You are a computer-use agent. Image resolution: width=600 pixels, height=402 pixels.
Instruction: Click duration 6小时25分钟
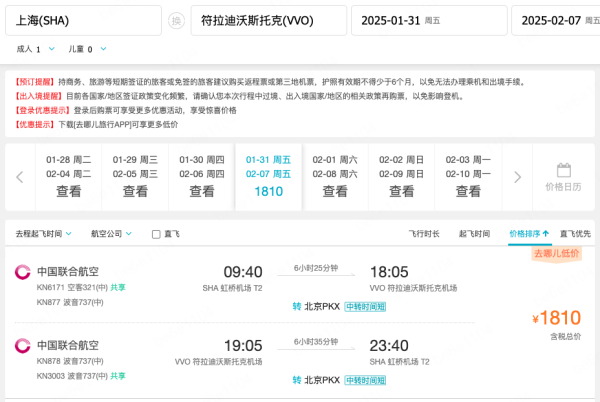[x=316, y=268]
